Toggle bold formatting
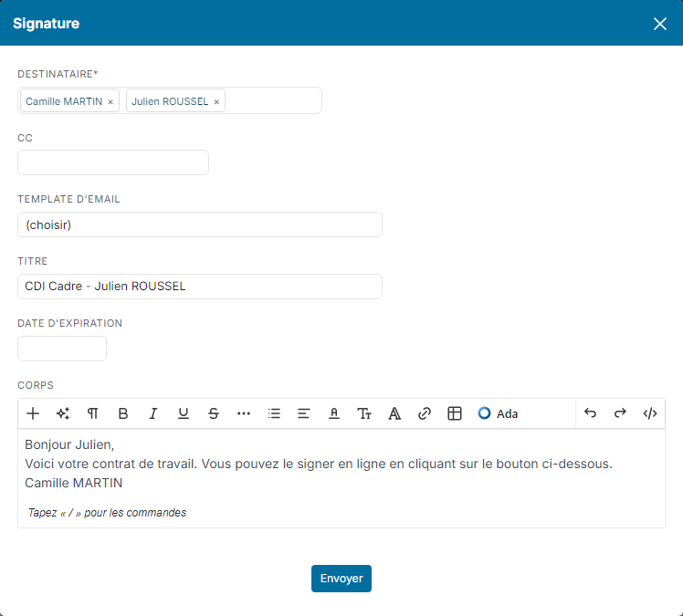683x616 pixels. (123, 413)
